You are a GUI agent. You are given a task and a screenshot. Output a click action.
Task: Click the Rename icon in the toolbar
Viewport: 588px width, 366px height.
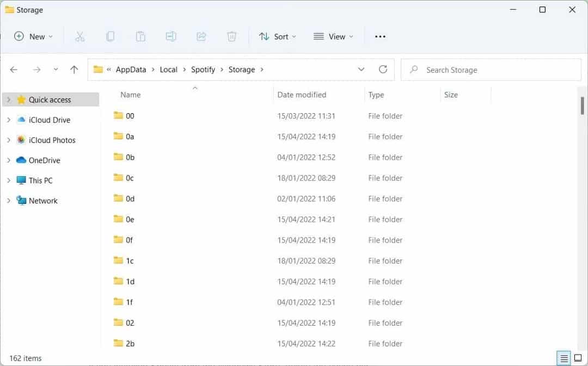coord(170,36)
